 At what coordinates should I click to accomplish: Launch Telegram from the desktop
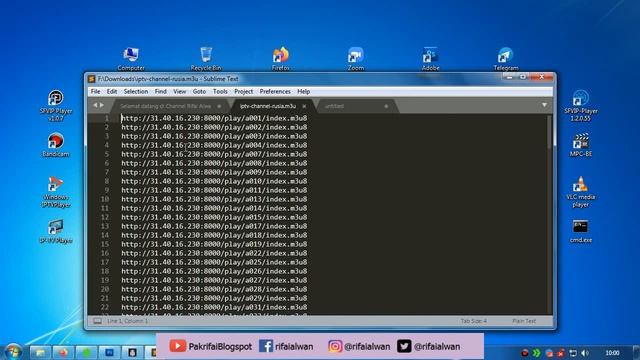coord(506,59)
